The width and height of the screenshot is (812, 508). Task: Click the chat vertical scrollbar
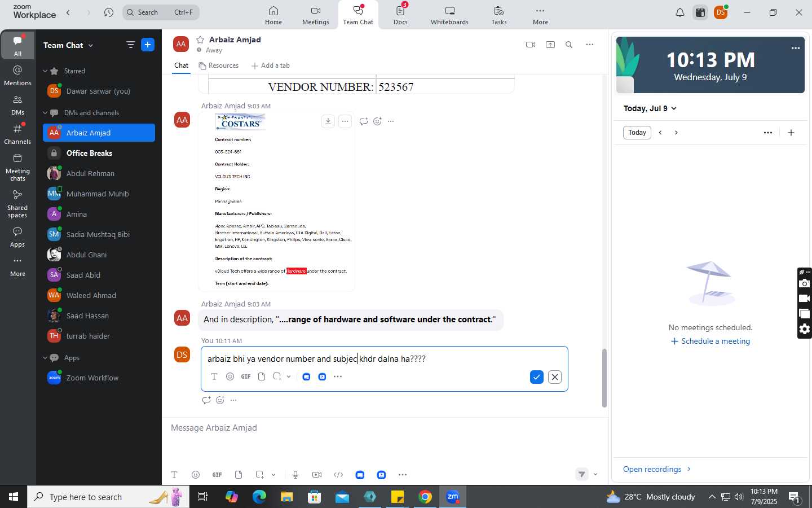tap(604, 378)
